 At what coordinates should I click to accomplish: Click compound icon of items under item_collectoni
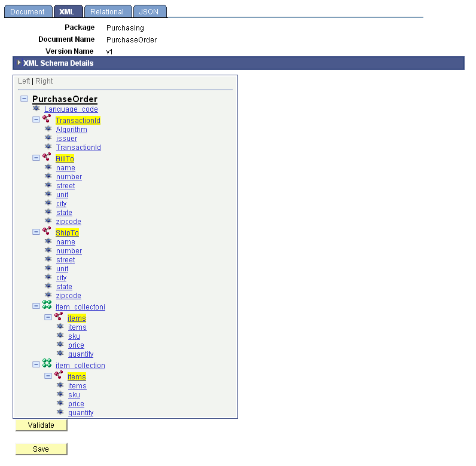59,317
